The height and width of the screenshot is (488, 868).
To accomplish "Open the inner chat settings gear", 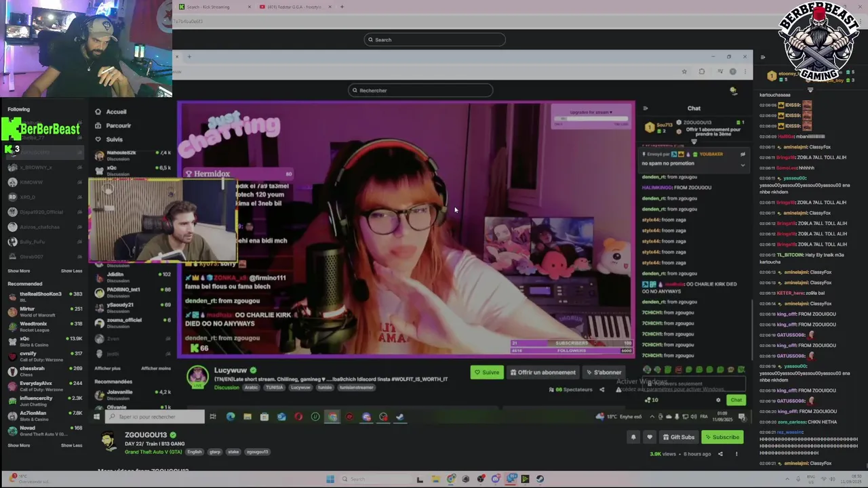I will coord(718,400).
